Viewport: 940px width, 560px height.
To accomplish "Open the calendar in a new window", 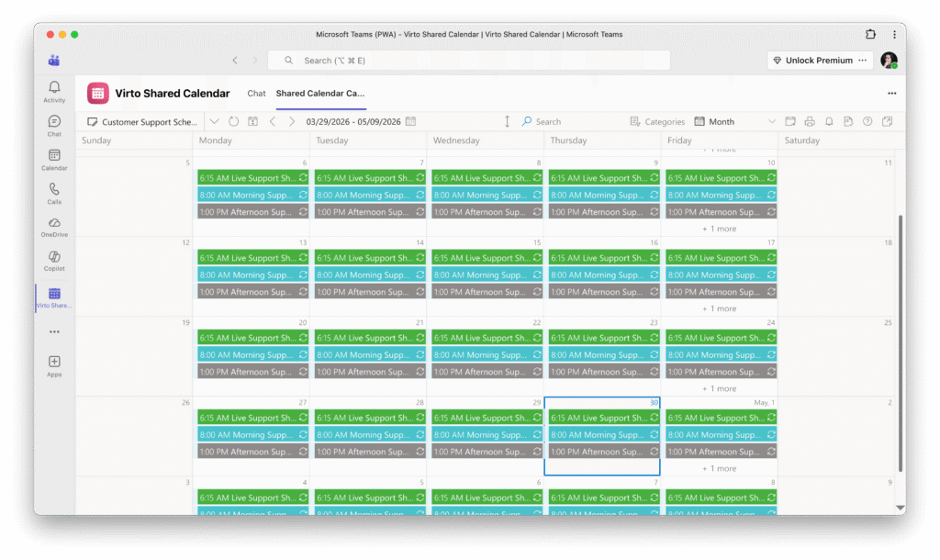I will pyautogui.click(x=888, y=121).
